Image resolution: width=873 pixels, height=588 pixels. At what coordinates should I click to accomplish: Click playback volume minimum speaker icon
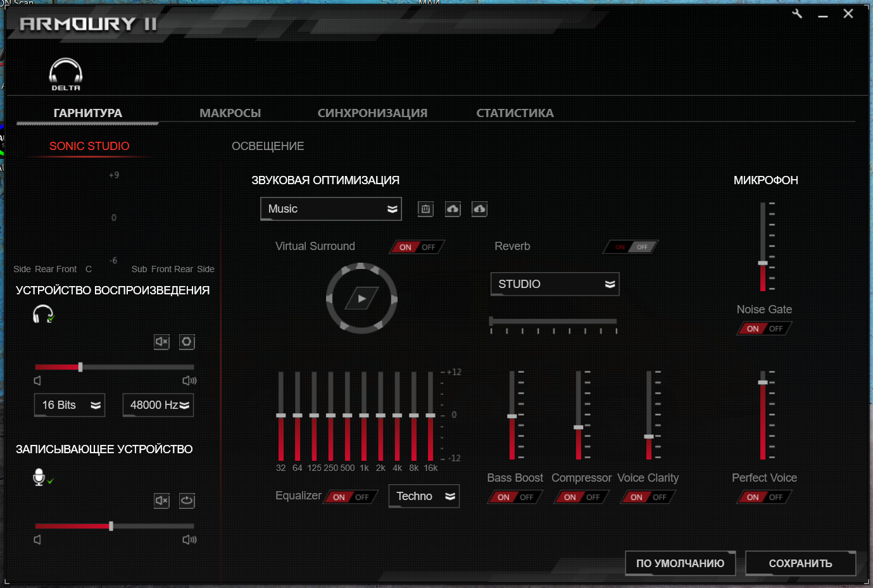[37, 380]
